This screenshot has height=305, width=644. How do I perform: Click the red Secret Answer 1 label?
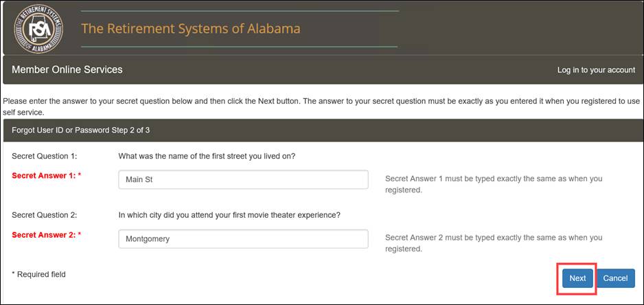(47, 176)
